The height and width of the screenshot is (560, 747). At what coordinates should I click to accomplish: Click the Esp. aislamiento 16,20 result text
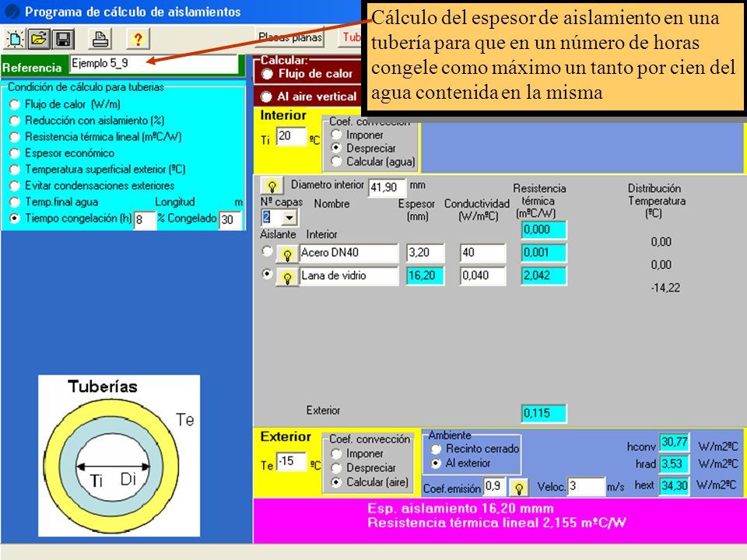click(460, 509)
